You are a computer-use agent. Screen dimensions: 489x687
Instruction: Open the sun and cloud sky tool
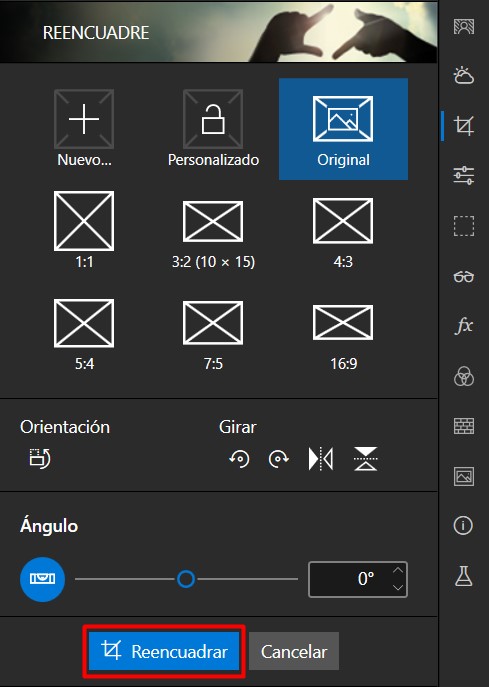coord(464,76)
